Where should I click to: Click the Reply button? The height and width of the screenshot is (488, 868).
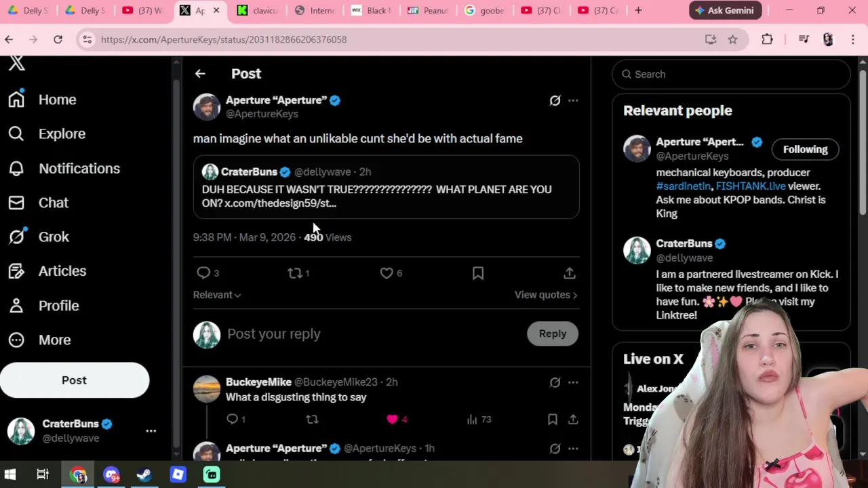(553, 333)
